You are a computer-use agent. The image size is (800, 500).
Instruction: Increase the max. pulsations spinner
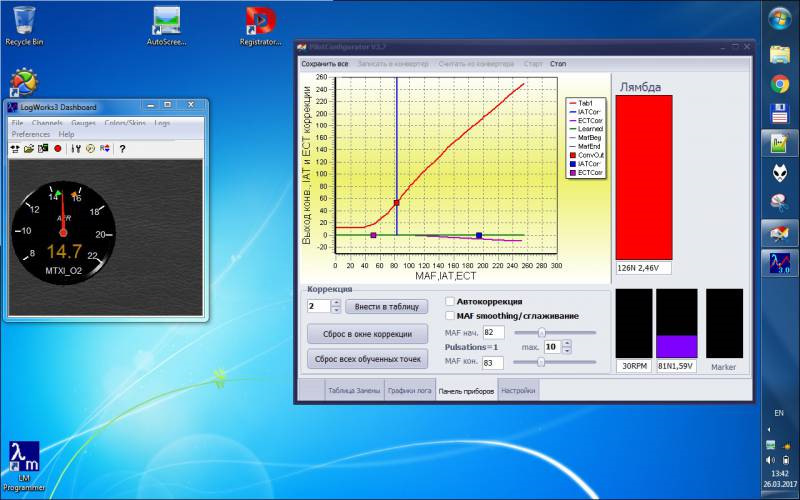pos(567,344)
